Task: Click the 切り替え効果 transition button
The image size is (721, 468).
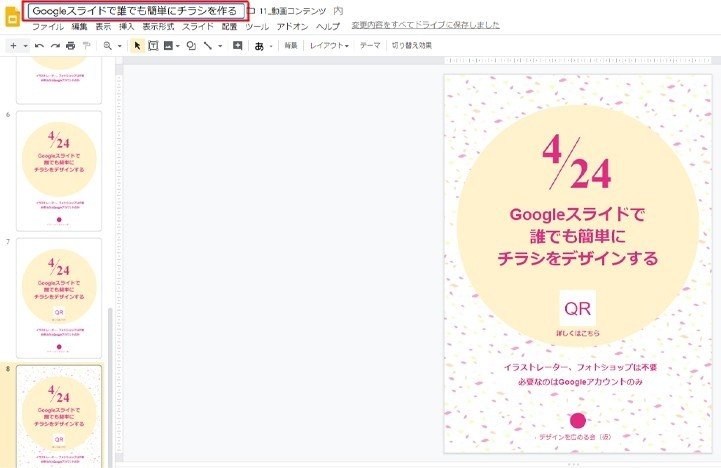Action: (412, 46)
